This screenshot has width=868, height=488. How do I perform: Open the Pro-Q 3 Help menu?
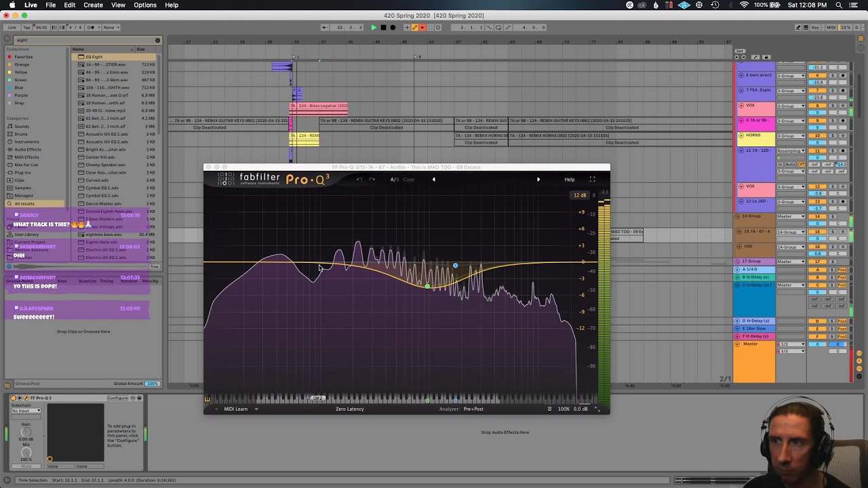click(570, 180)
